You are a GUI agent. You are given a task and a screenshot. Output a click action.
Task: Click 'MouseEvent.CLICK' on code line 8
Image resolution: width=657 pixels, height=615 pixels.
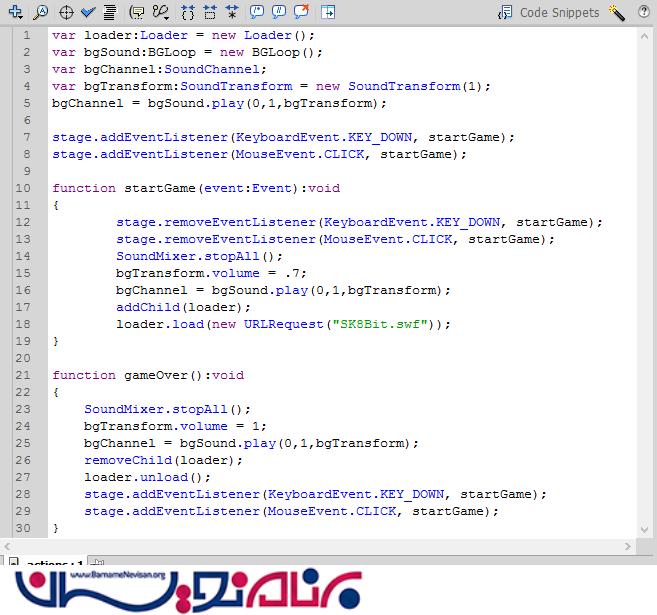click(x=300, y=154)
